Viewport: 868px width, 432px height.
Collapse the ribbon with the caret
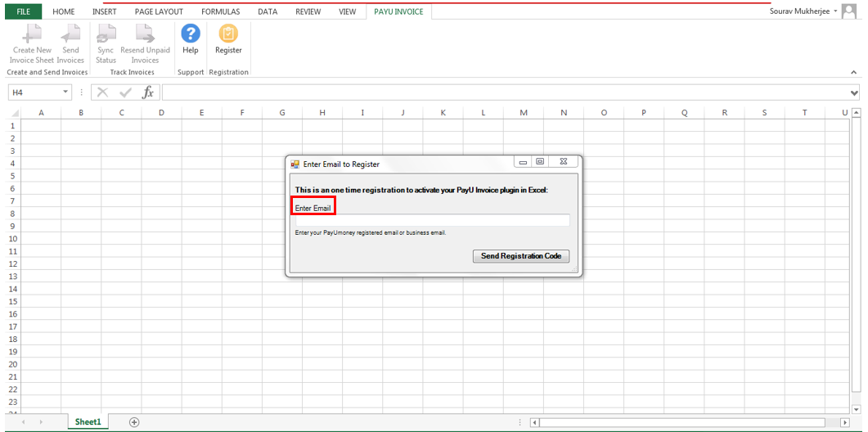point(854,73)
